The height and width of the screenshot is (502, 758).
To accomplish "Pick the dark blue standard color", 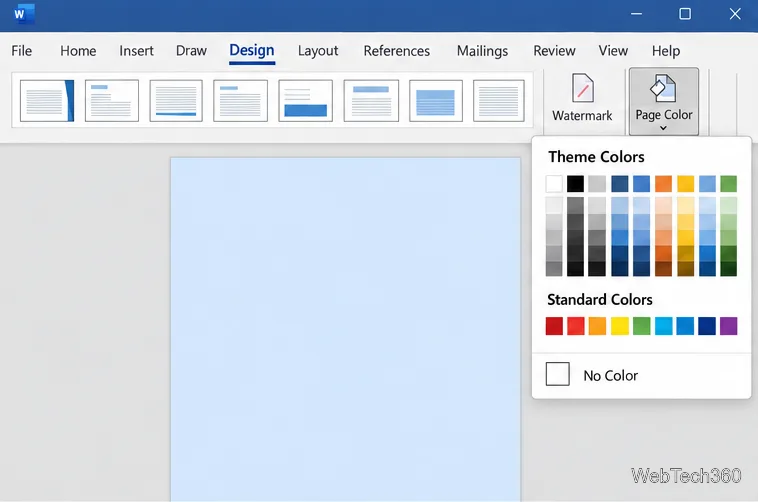I will pos(707,326).
